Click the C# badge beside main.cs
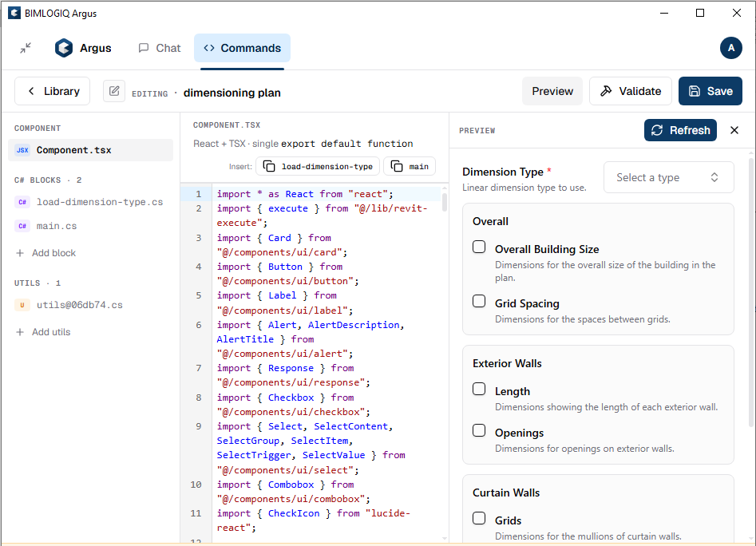Image resolution: width=756 pixels, height=546 pixels. pyautogui.click(x=22, y=226)
